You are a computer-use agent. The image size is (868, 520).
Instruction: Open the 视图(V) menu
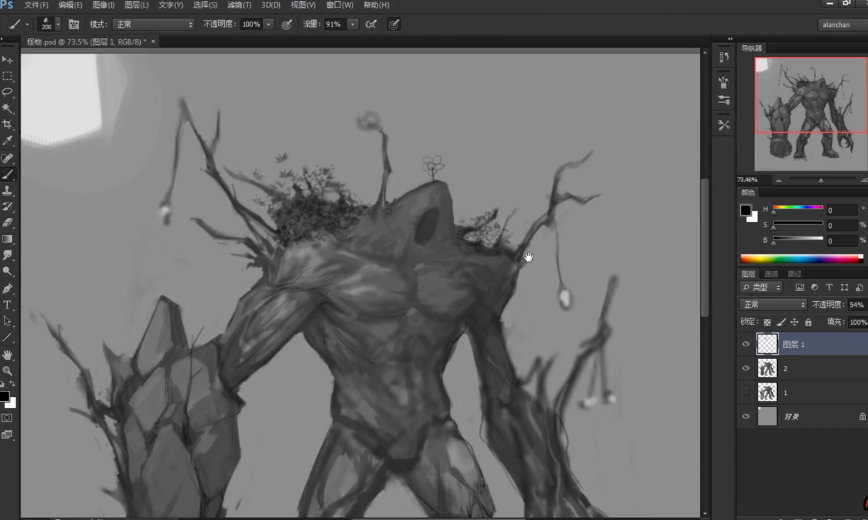click(303, 5)
